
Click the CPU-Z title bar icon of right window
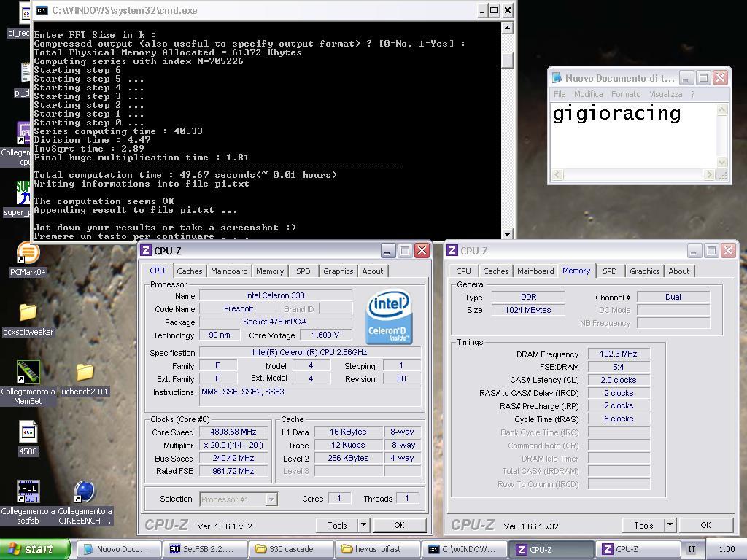452,251
